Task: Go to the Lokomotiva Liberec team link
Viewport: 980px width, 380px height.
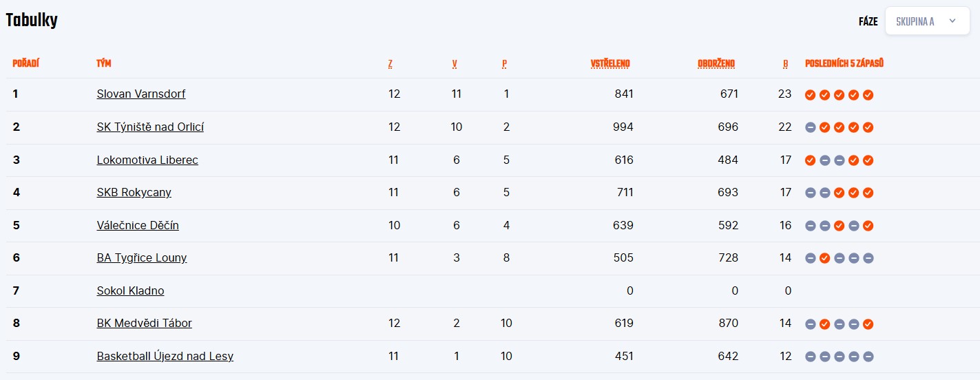Action: pos(147,160)
